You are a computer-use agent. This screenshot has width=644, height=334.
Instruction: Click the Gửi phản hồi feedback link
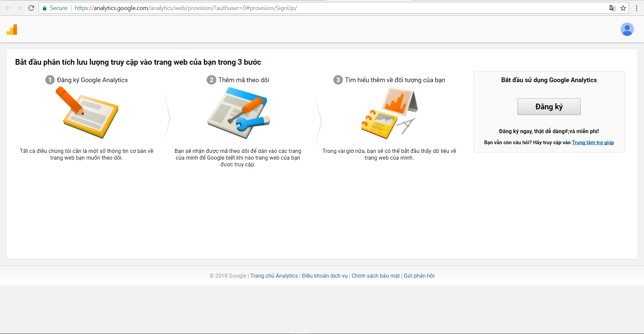coord(419,276)
